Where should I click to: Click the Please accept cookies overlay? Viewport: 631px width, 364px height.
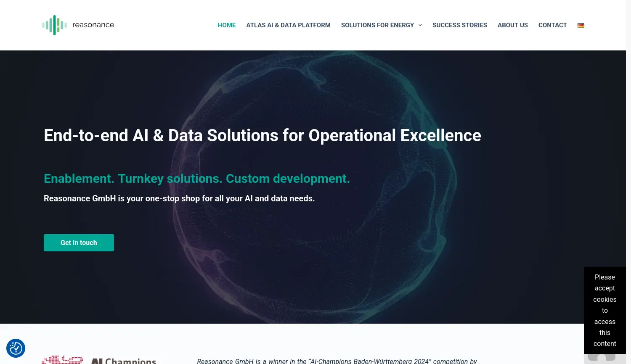click(604, 310)
